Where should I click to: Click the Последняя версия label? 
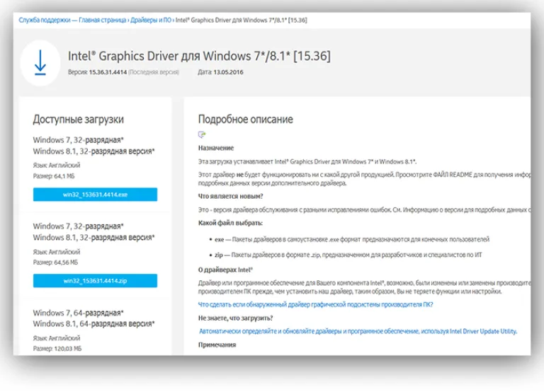pyautogui.click(x=154, y=72)
